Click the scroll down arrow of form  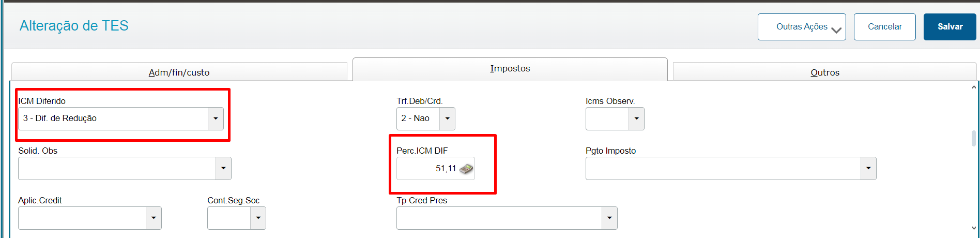tap(974, 228)
